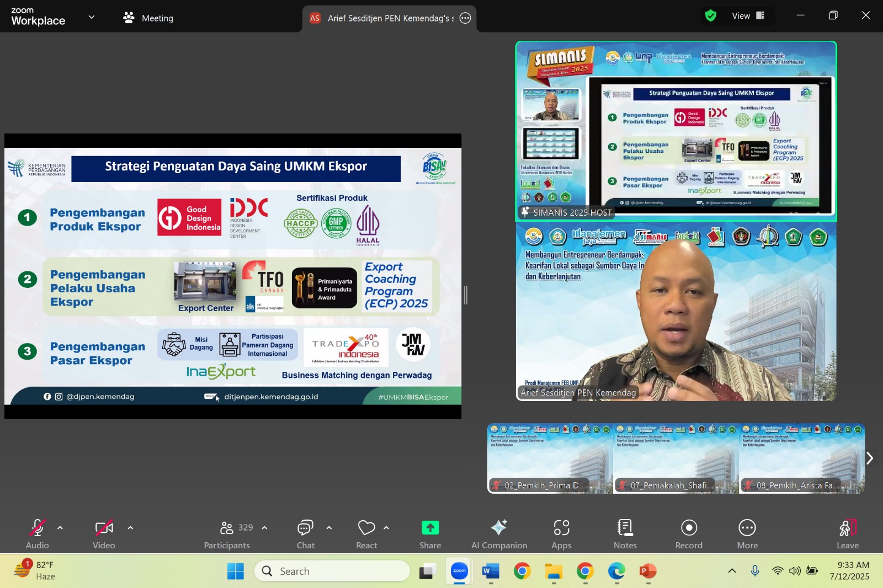883x588 pixels.
Task: Open Microsoft Edge from taskbar
Action: (616, 571)
